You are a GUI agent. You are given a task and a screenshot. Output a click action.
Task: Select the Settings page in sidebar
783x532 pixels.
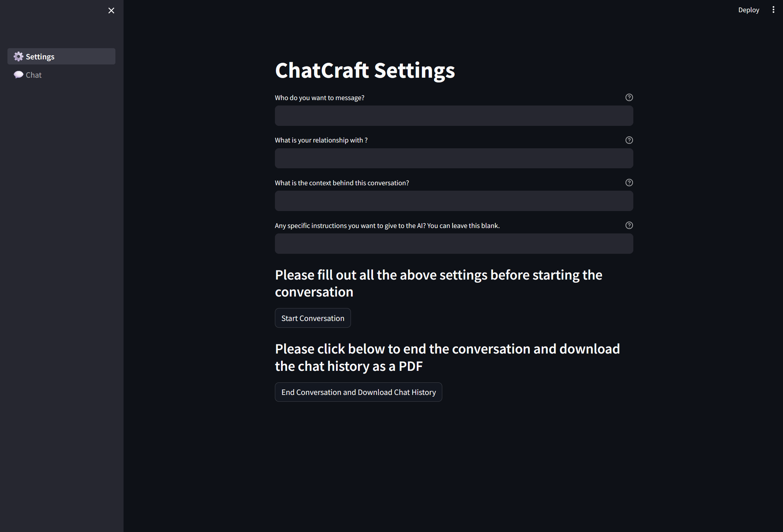pyautogui.click(x=40, y=56)
